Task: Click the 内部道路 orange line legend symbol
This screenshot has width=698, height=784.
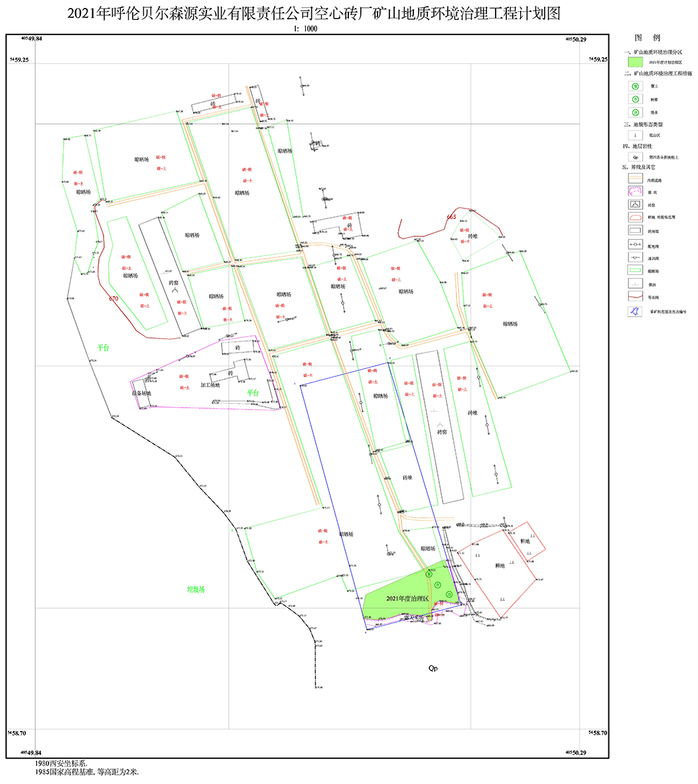Action: click(635, 179)
